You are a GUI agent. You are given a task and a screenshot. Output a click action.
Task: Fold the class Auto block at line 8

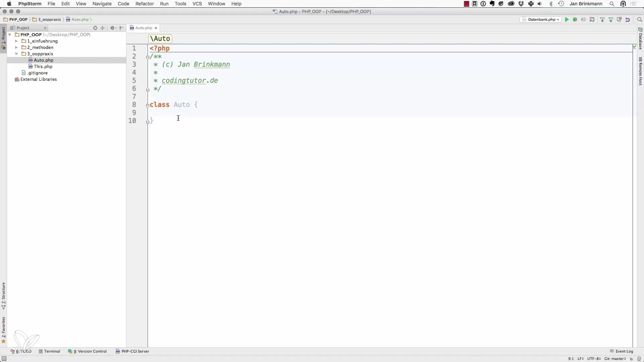[148, 106]
